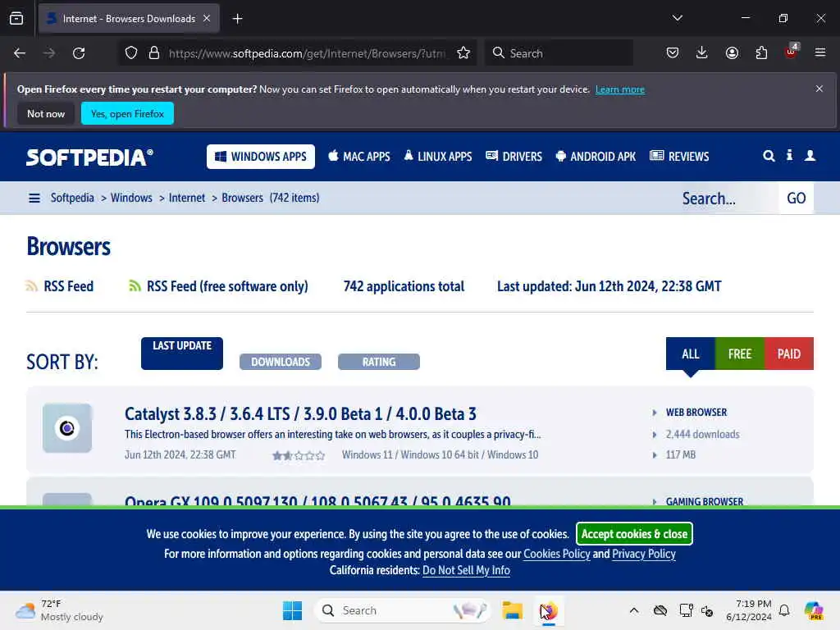Follow the Learn more link
Image resolution: width=840 pixels, height=630 pixels.
click(x=620, y=89)
